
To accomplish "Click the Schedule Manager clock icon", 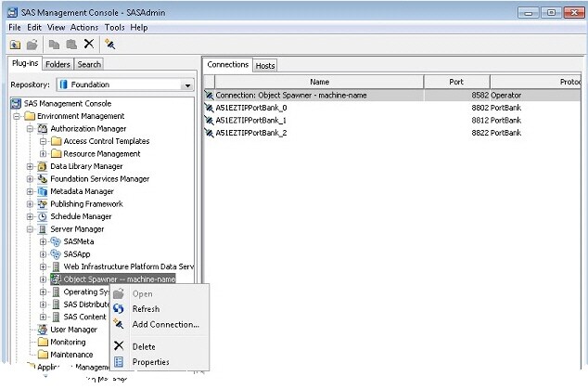I will pos(43,216).
